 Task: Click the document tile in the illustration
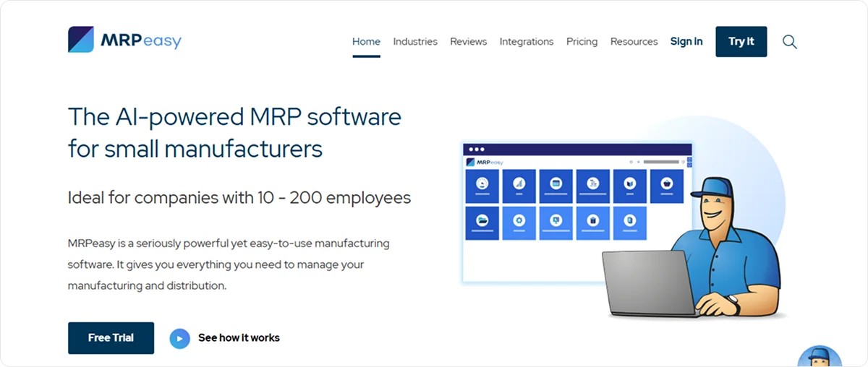629,223
